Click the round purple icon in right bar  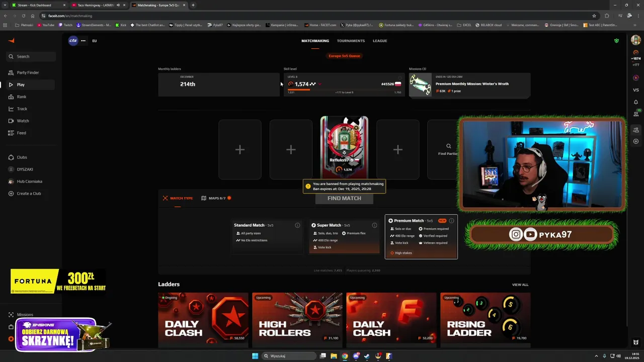[x=636, y=78]
